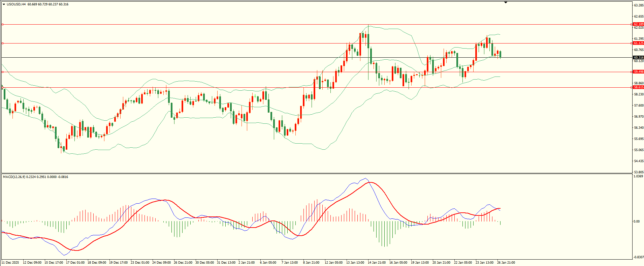This screenshot has height=266, width=644.
Task: Click right-side handle of 59.498 line
Action: [x=631, y=72]
